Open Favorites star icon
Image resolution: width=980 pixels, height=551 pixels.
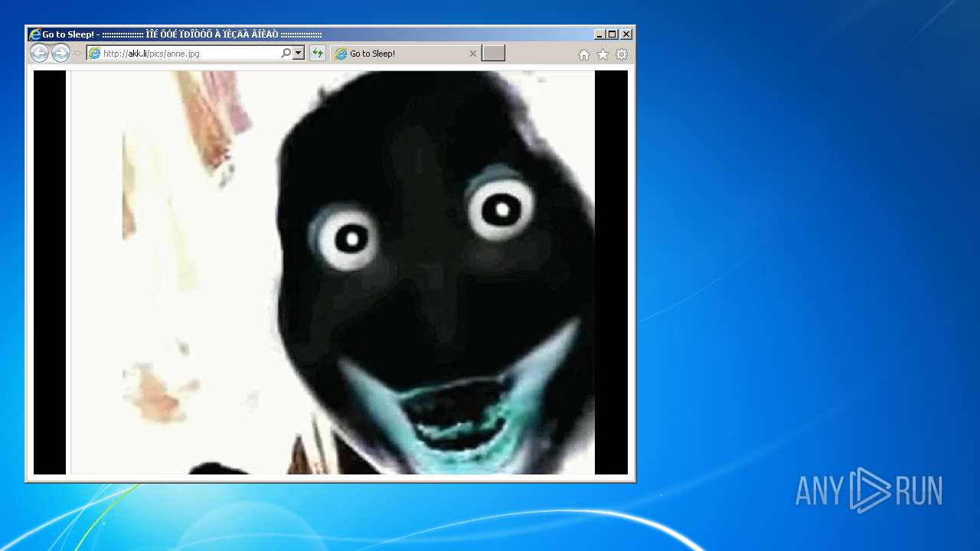coord(603,54)
